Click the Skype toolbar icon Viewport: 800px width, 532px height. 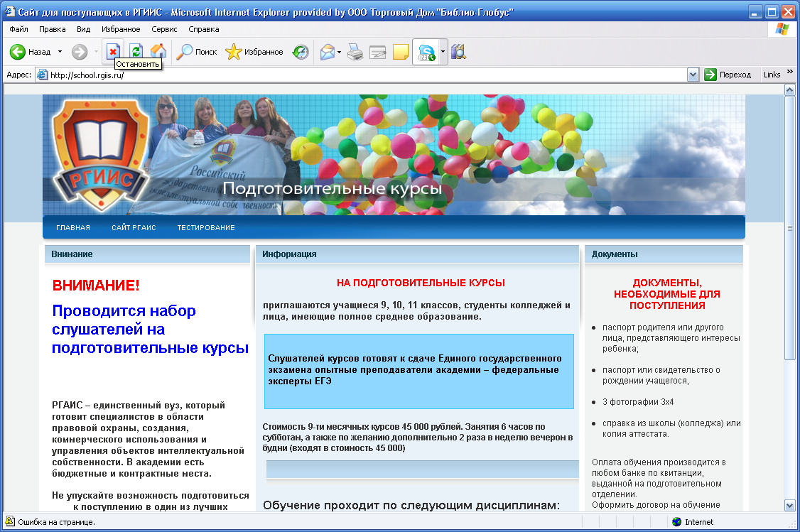[x=426, y=52]
